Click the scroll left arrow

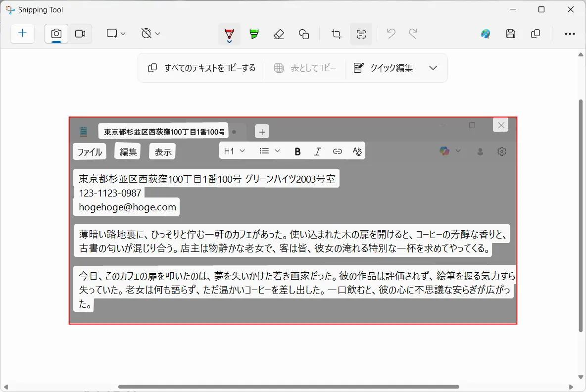(x=5, y=387)
